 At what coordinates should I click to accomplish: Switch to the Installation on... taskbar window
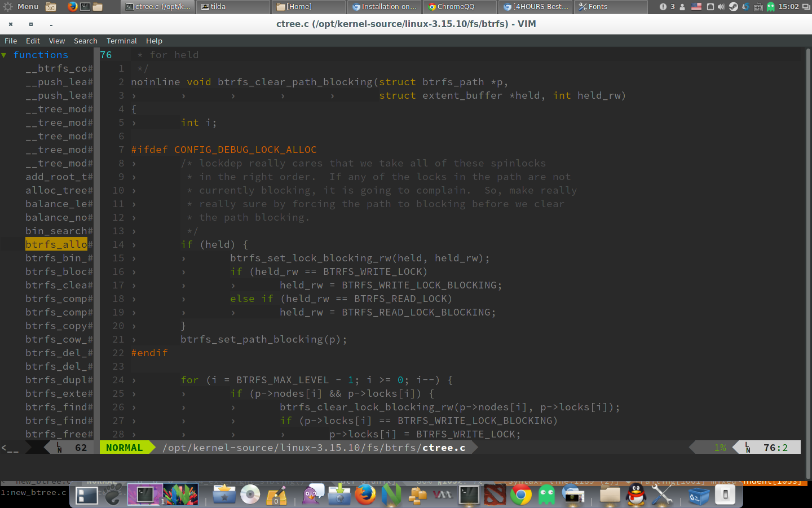coord(385,7)
